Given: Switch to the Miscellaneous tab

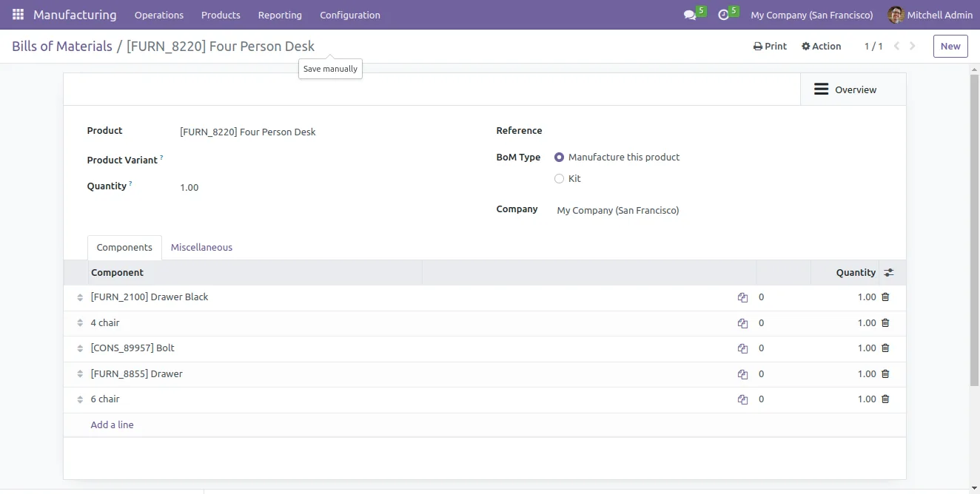Looking at the screenshot, I should (x=201, y=248).
